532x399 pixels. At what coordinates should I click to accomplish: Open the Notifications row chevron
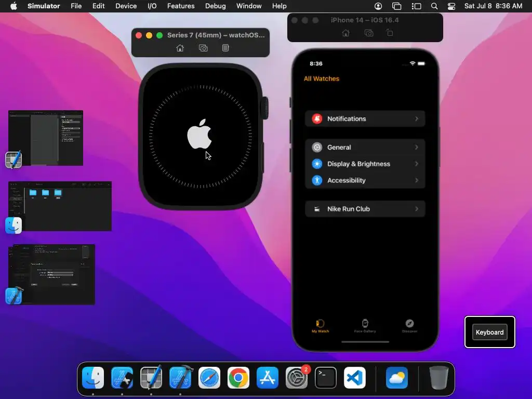point(417,119)
